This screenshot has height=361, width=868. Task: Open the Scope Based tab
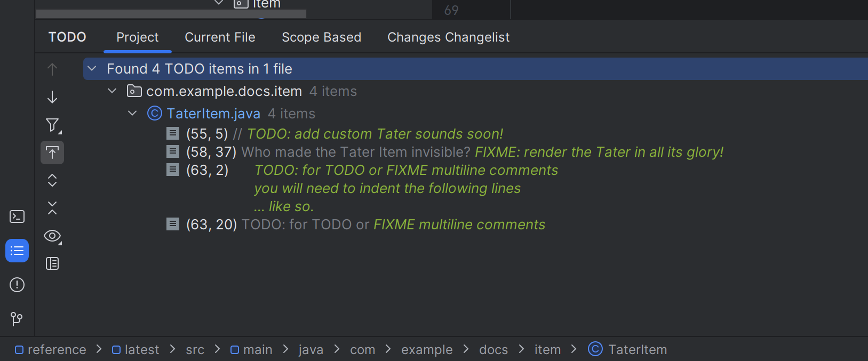321,37
